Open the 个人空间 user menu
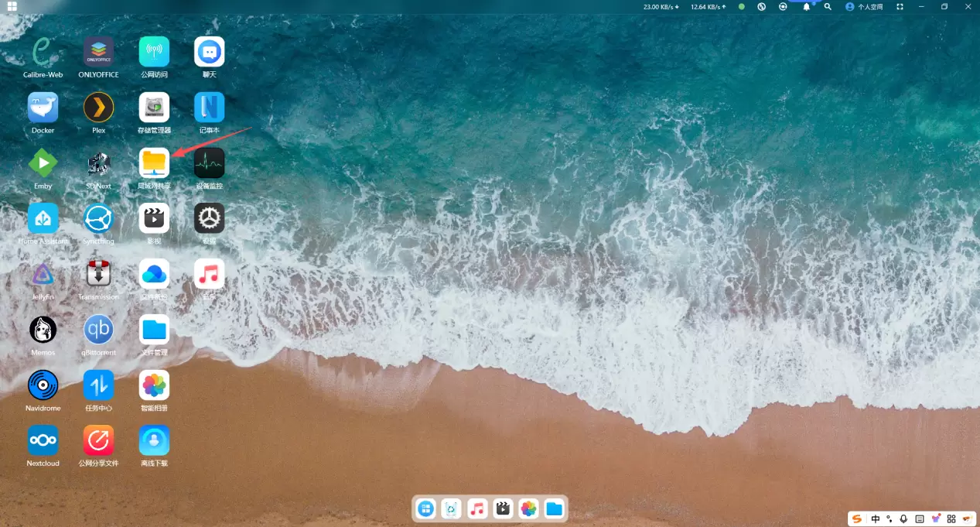 [x=864, y=6]
